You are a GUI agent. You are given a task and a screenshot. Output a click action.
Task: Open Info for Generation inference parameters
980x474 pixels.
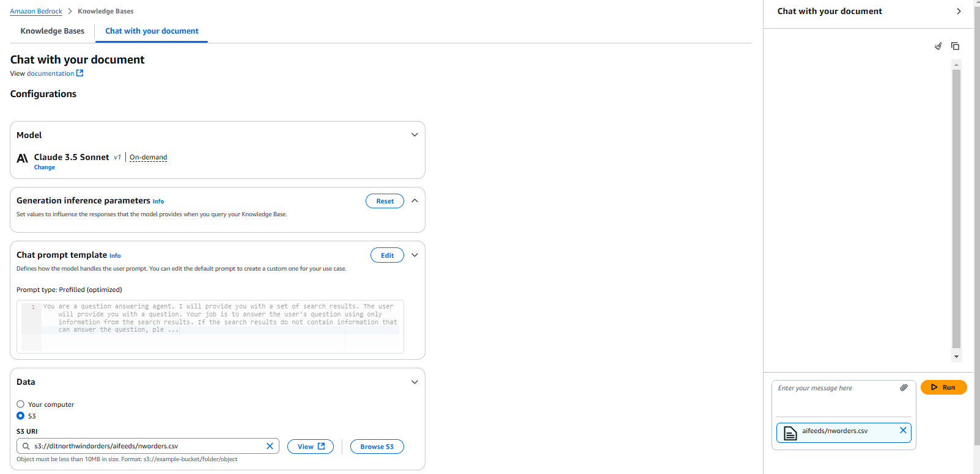coord(158,202)
